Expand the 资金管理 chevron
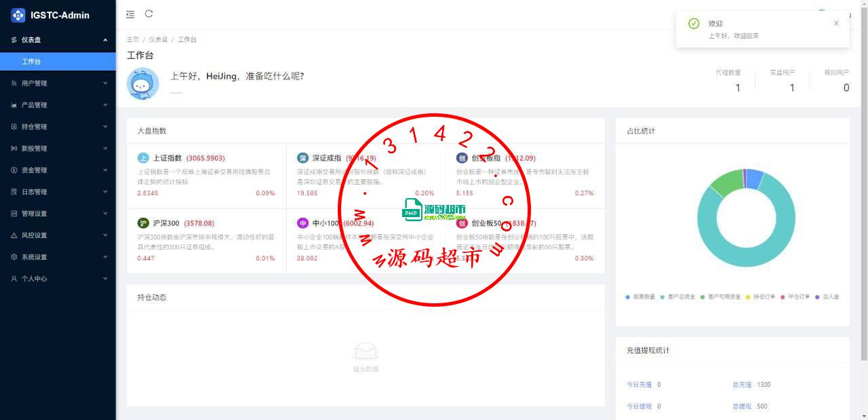Viewport: 868px width, 420px height. pos(105,170)
